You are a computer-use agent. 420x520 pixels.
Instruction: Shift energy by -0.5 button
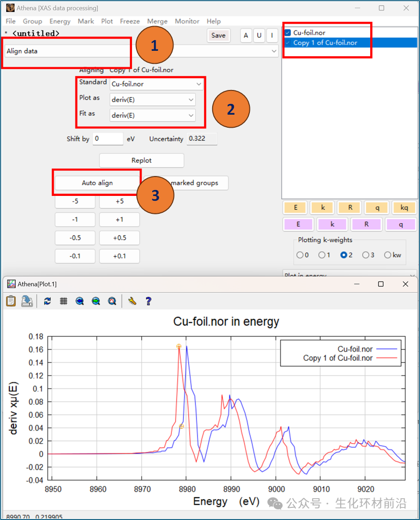tap(75, 238)
